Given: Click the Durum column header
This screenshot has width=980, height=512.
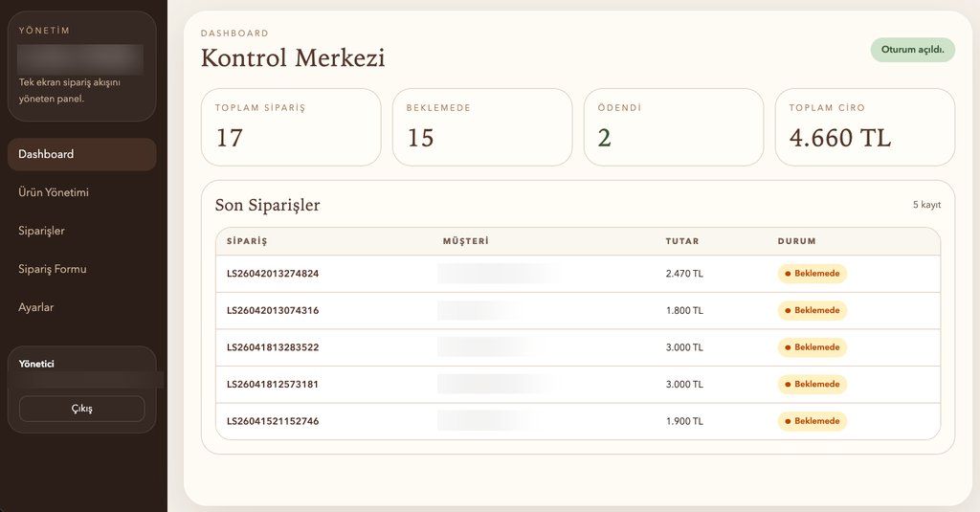Looking at the screenshot, I should coord(797,241).
